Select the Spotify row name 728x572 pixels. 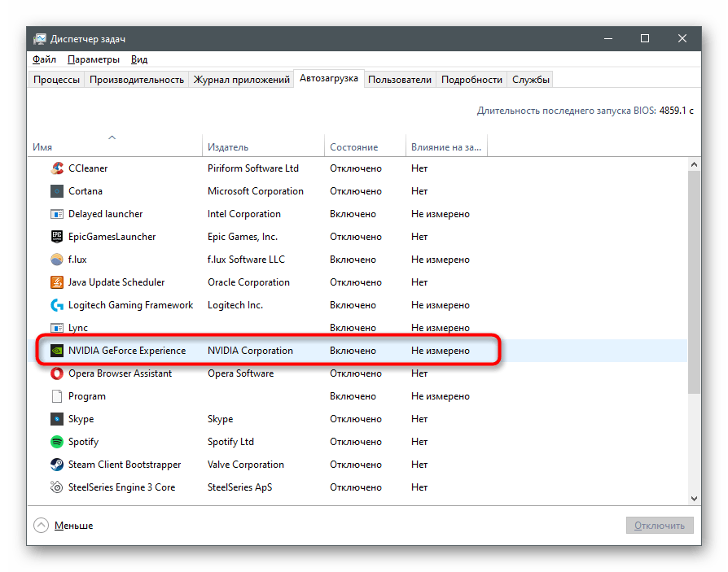pos(83,442)
